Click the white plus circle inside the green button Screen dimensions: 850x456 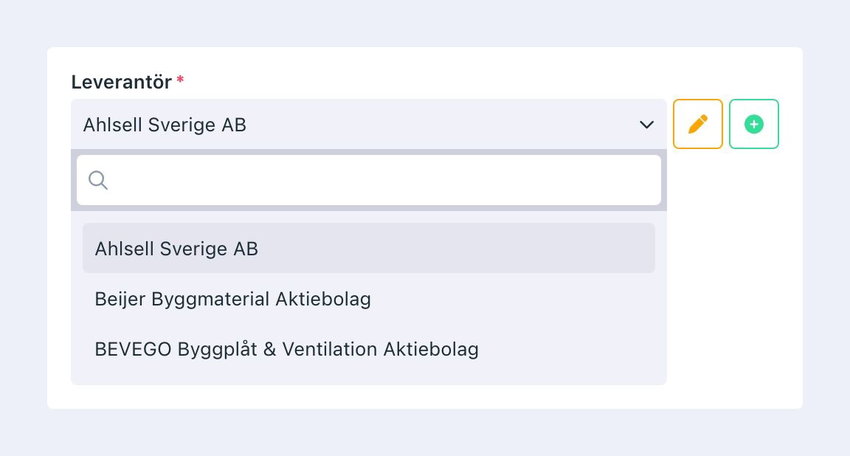754,124
